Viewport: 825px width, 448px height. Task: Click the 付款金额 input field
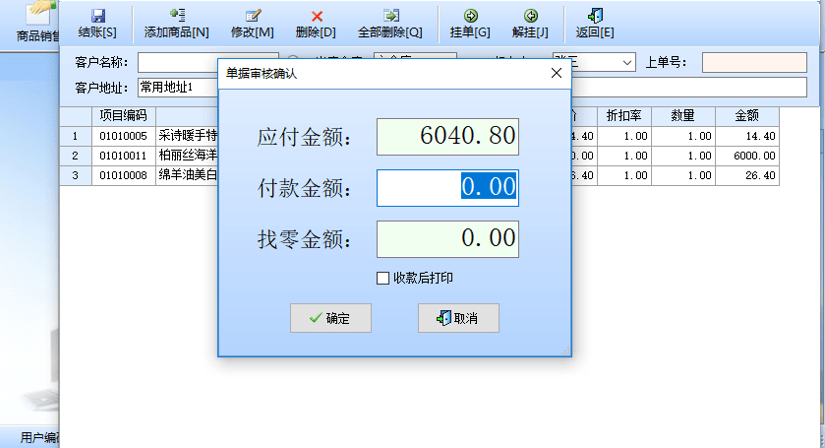tap(448, 188)
